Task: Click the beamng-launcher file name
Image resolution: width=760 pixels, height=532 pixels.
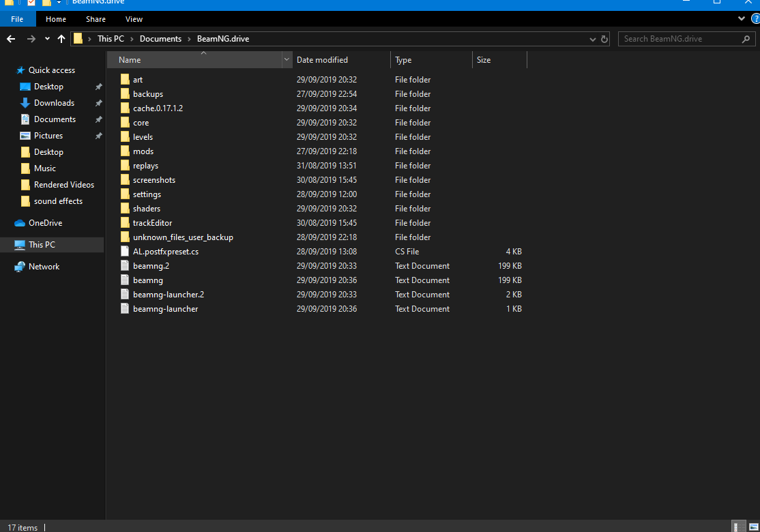Action: (x=165, y=309)
